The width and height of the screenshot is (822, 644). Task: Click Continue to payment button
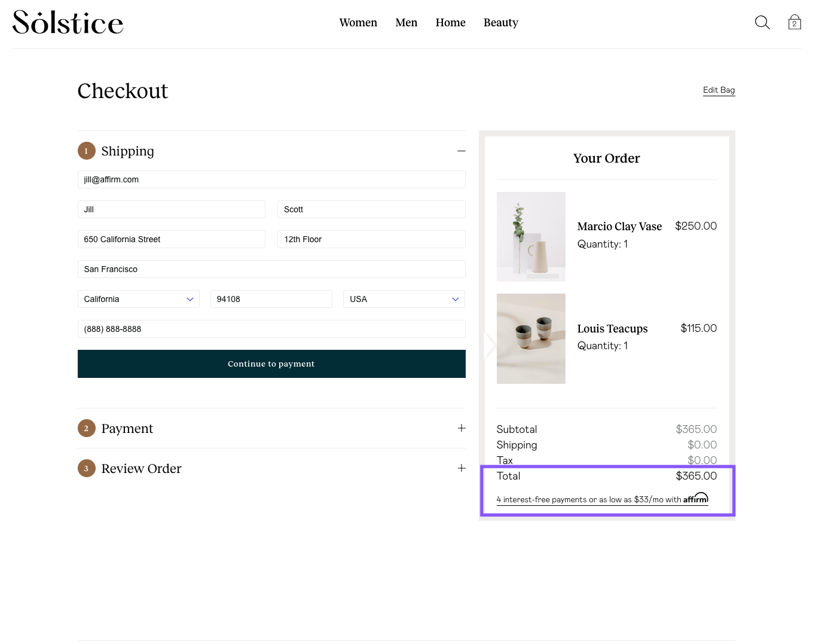(x=271, y=364)
